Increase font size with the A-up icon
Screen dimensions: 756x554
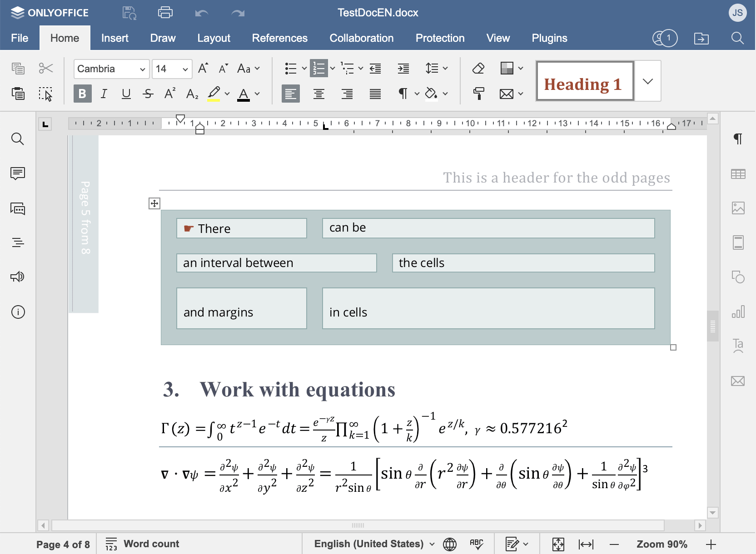tap(203, 69)
